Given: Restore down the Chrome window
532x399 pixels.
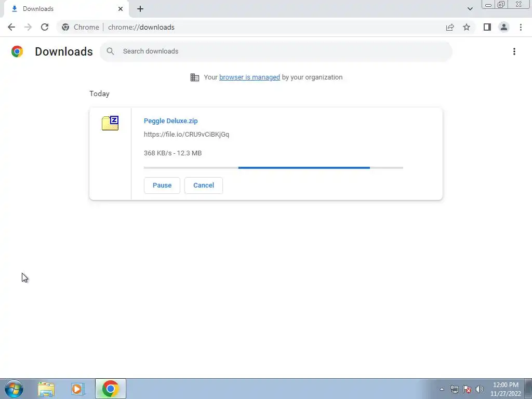Looking at the screenshot, I should point(501,5).
